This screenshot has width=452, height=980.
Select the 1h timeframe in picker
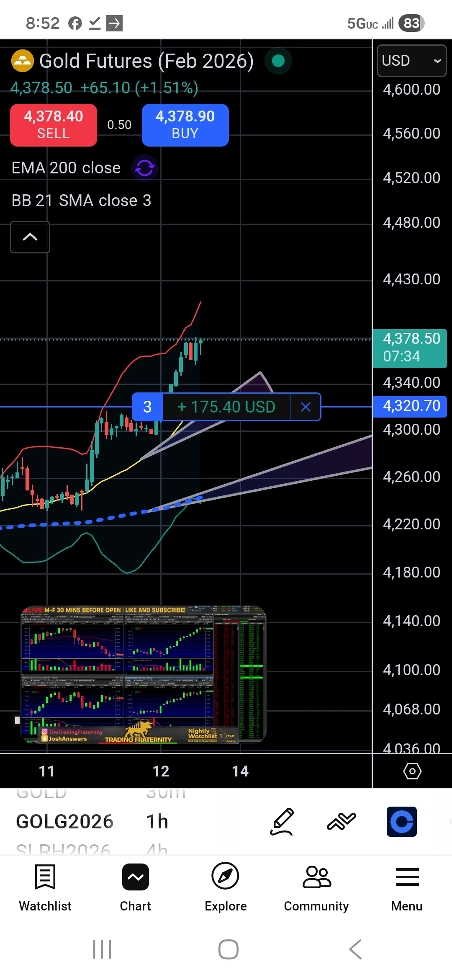(157, 822)
